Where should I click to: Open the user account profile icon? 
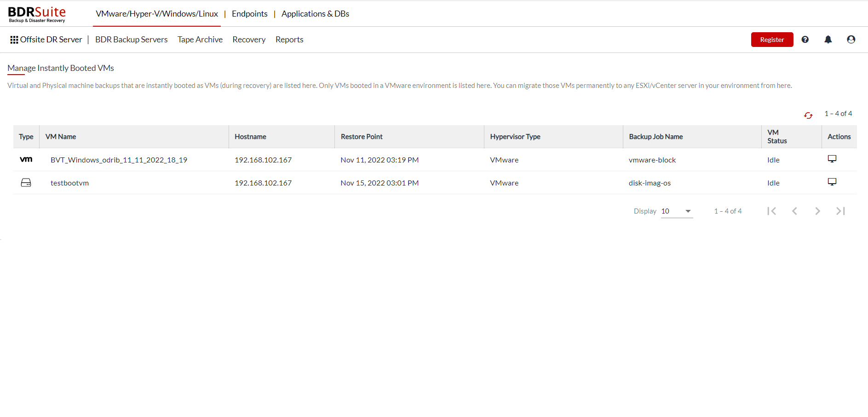[851, 40]
